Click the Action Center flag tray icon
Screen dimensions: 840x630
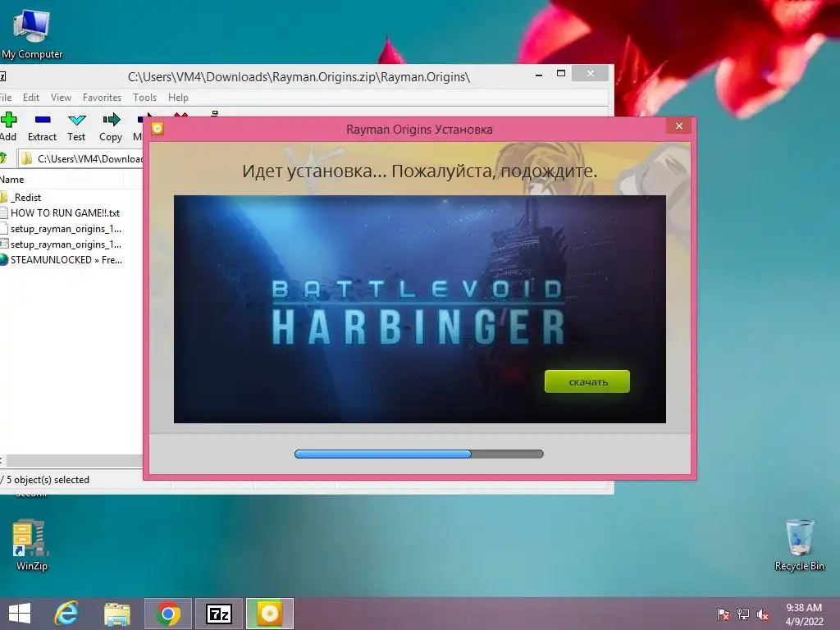[724, 614]
